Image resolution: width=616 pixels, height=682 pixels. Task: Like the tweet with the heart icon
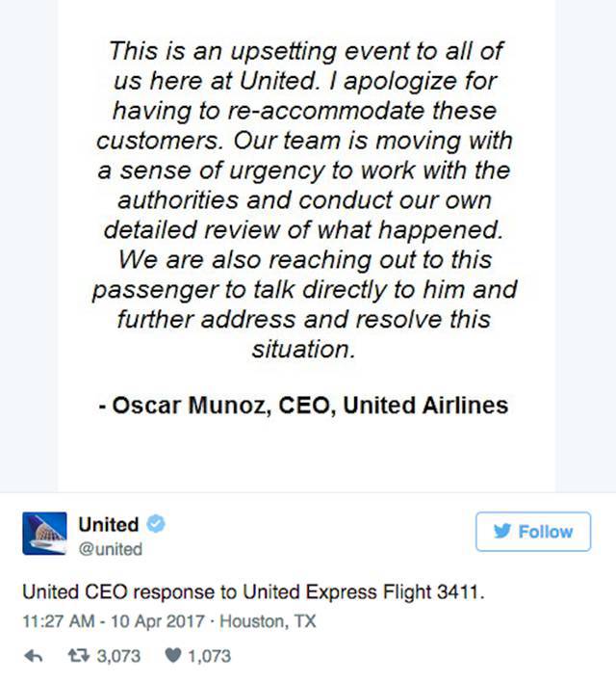(173, 655)
